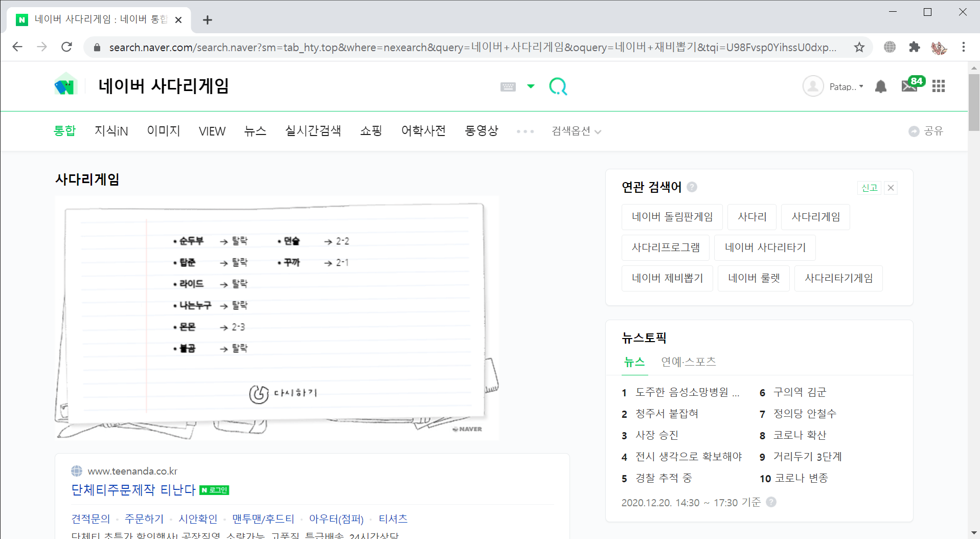Screen dimensions: 980x539
Task: Open the VIEW tab
Action: point(212,131)
